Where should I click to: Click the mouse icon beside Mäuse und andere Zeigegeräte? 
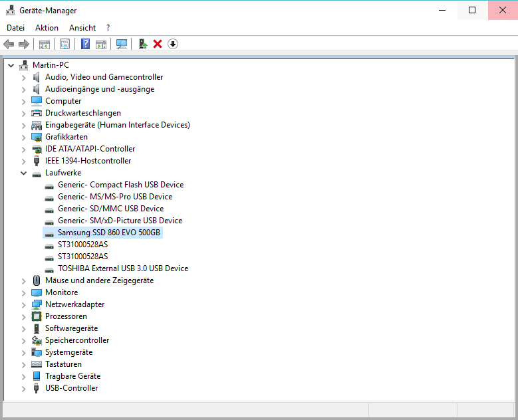(x=37, y=280)
